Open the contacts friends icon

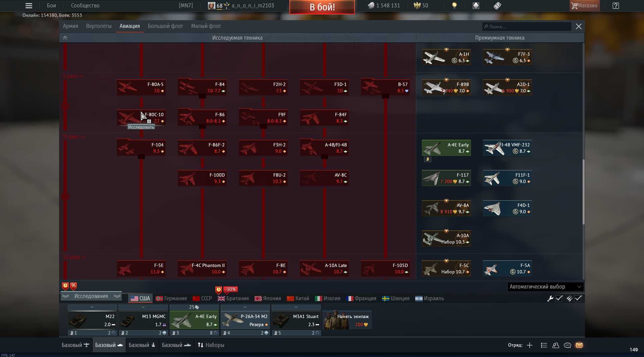pos(556,345)
